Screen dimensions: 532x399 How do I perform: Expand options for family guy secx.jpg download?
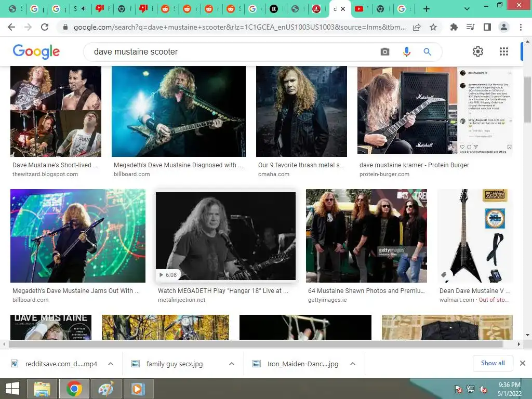coord(232,364)
